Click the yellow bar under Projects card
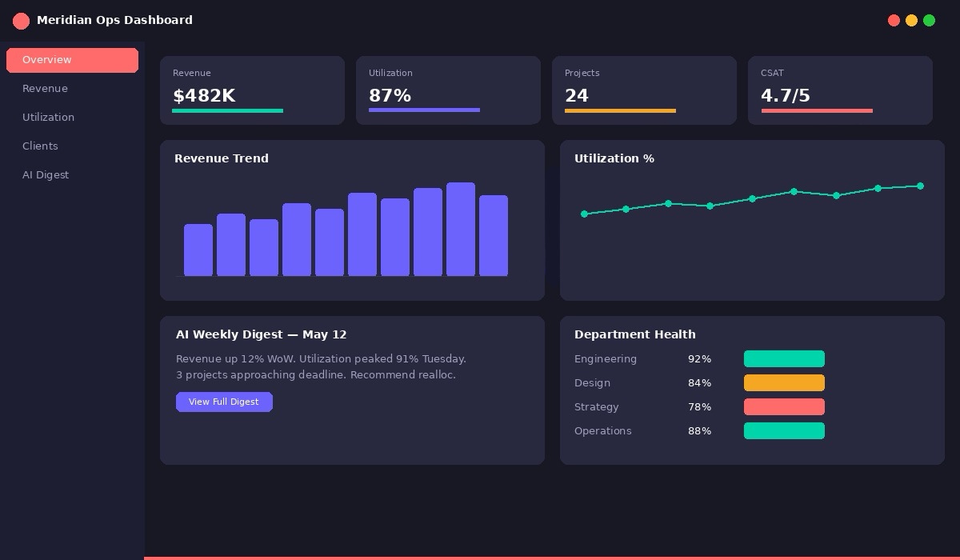Screen dimensions: 960x560 point(620,110)
